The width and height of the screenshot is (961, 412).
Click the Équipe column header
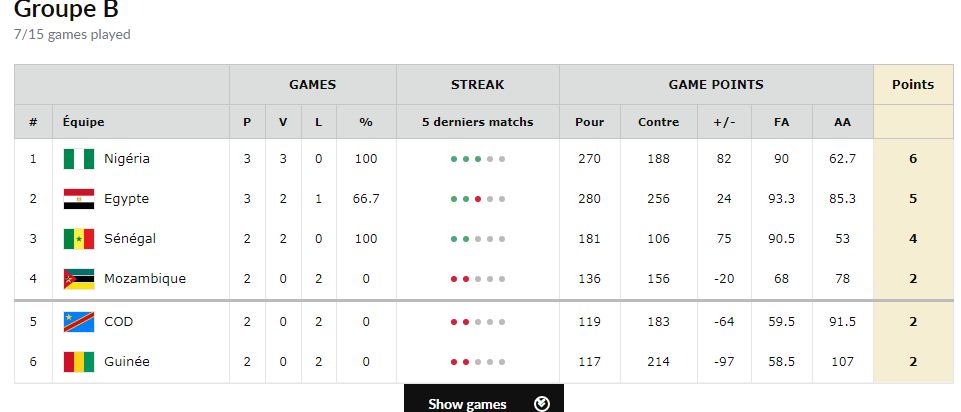tap(83, 122)
